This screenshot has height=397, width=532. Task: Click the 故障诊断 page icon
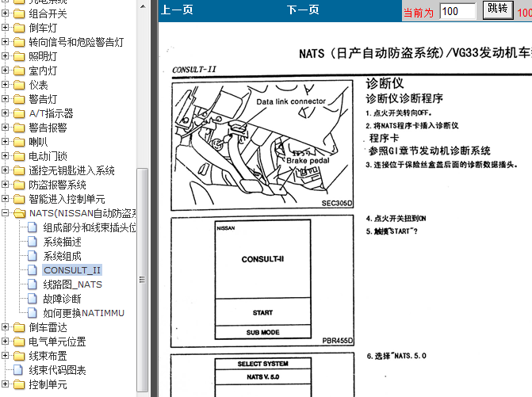tap(33, 298)
